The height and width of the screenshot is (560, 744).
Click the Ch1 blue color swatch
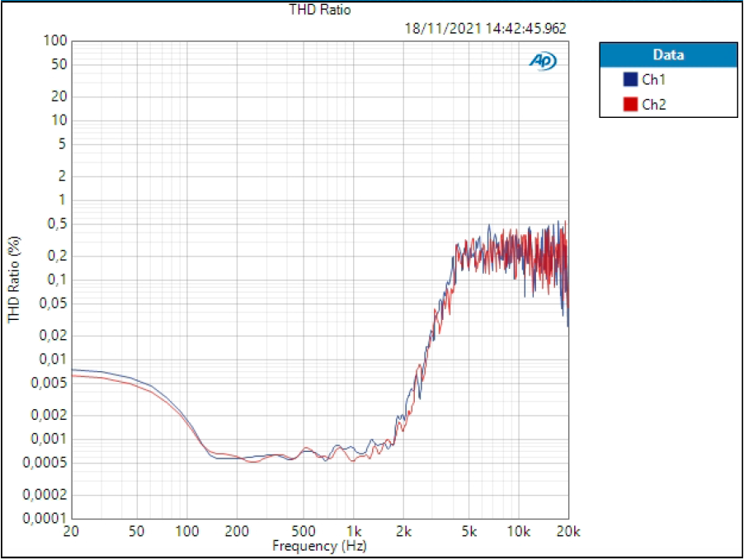click(630, 79)
